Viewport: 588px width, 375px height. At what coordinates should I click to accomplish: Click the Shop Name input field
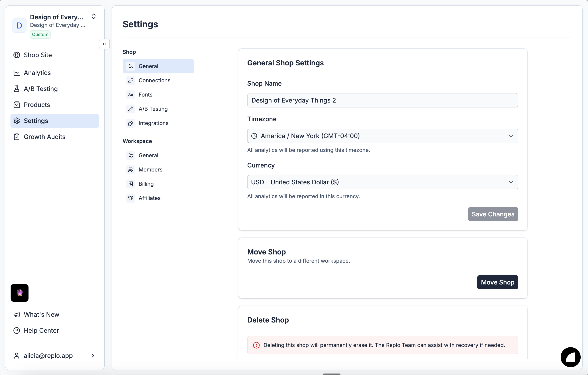coord(382,100)
